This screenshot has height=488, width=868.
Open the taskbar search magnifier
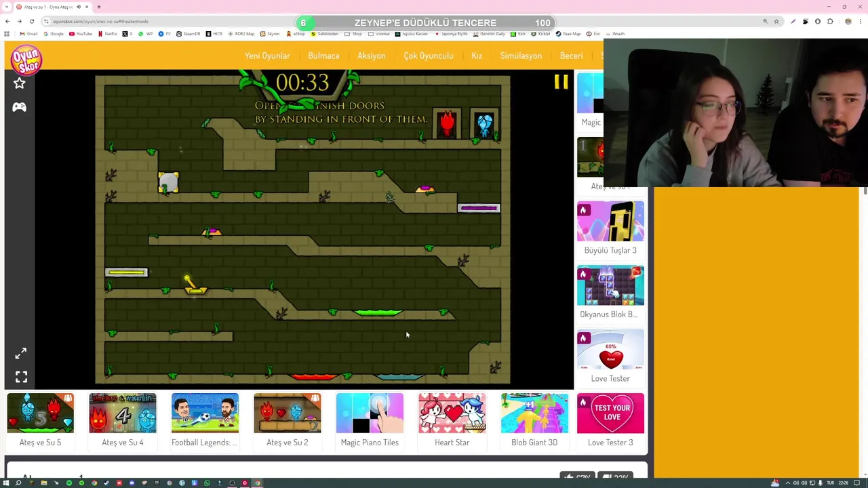(x=18, y=483)
